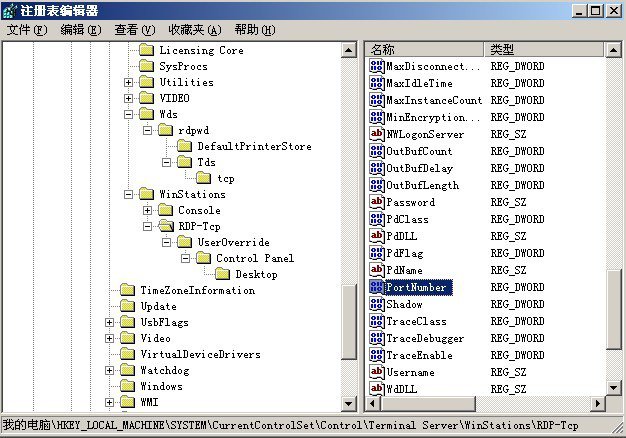Image resolution: width=626 pixels, height=438 pixels.
Task: Click the RDP-Tcp open folder icon
Action: [x=166, y=226]
